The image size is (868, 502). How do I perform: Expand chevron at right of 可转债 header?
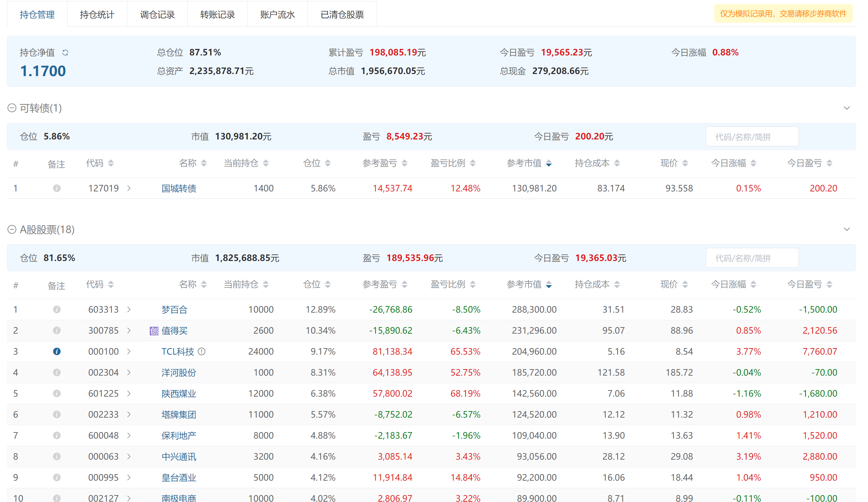tap(847, 108)
